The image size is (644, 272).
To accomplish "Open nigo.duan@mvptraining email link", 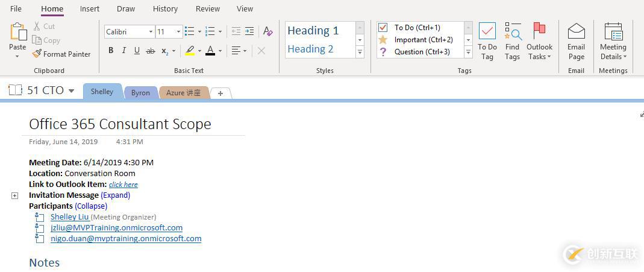I will [x=126, y=238].
